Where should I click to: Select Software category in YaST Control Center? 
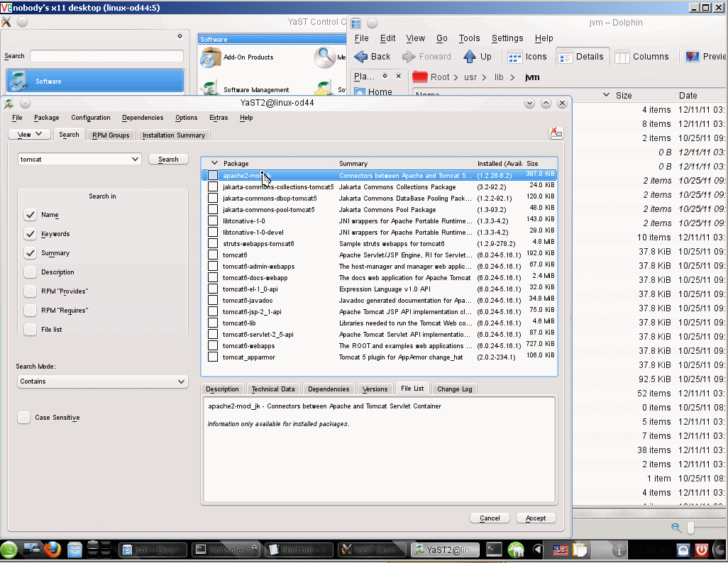[95, 82]
